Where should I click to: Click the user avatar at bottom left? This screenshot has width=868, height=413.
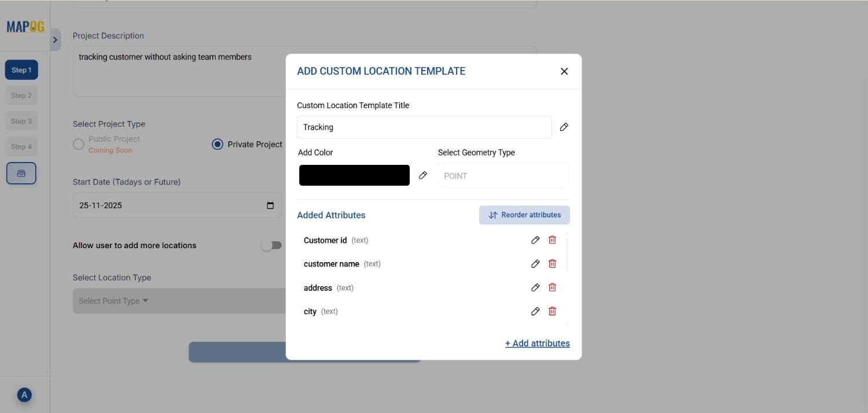tap(24, 394)
